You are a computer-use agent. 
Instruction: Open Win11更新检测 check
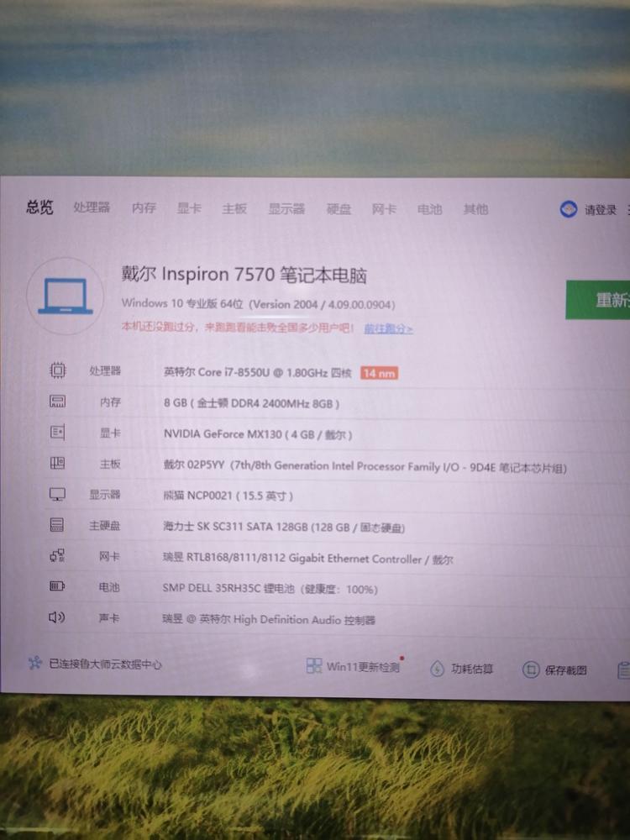click(354, 667)
